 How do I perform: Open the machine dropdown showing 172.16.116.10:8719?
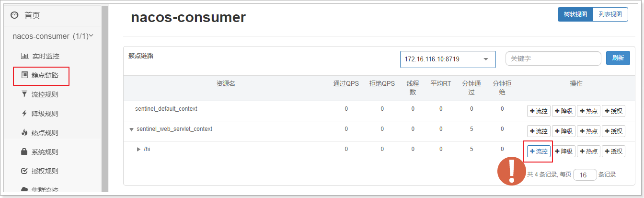tap(448, 59)
